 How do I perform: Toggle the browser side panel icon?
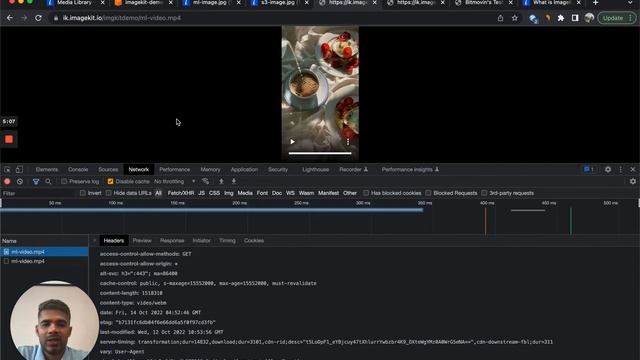[575, 18]
